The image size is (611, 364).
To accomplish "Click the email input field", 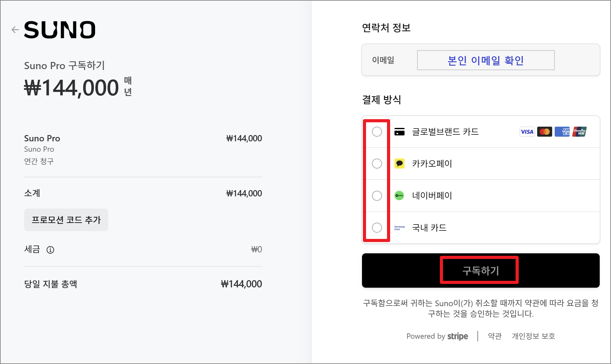I will (486, 60).
